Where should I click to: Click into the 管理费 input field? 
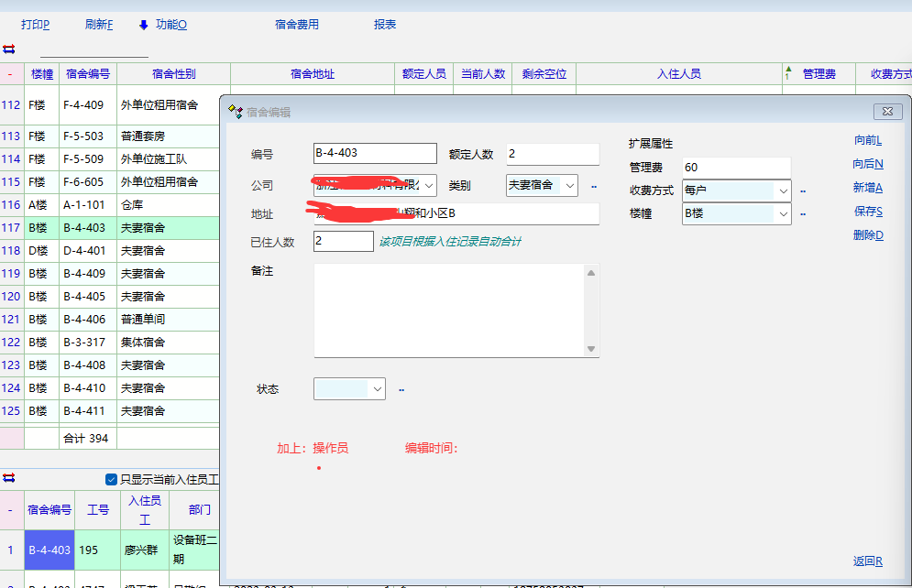pyautogui.click(x=735, y=168)
